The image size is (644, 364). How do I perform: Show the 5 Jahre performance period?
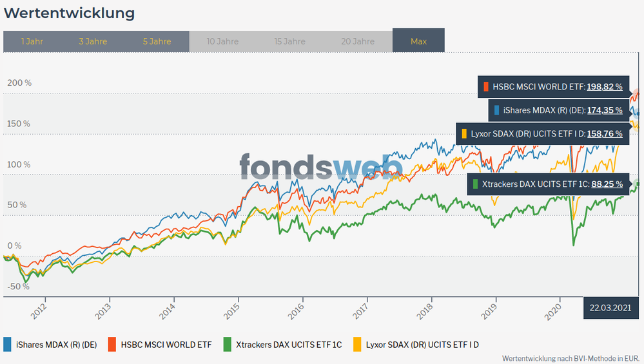tap(157, 41)
